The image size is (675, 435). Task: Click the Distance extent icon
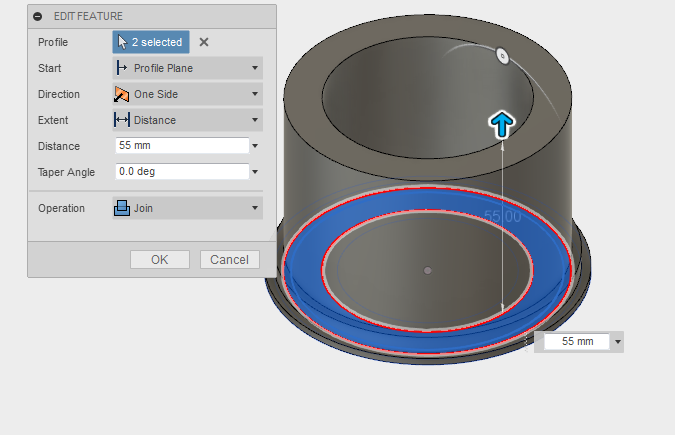pos(121,120)
